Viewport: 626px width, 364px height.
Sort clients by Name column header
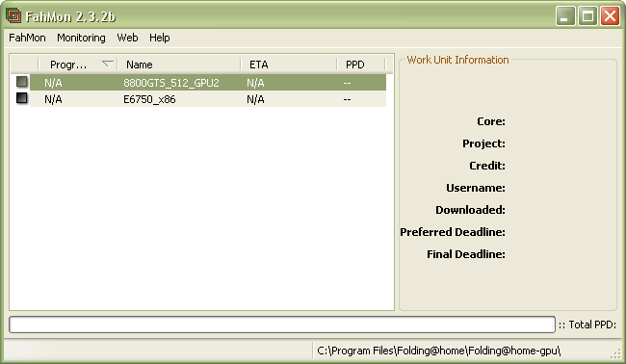(x=179, y=65)
